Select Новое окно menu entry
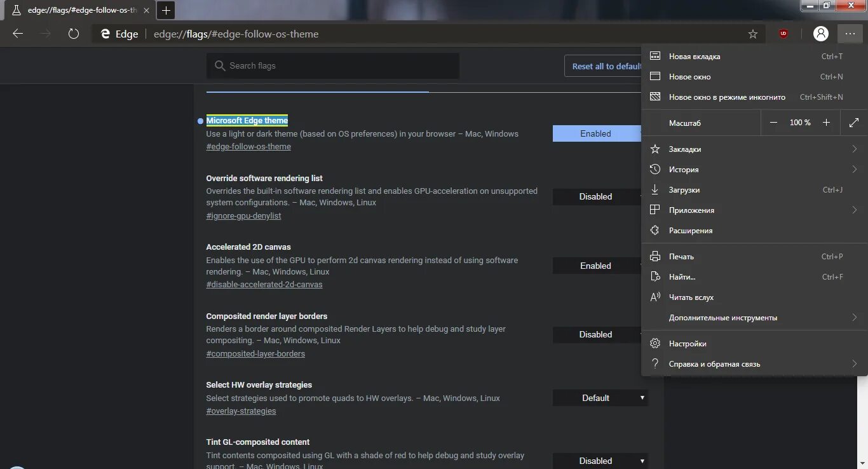 point(754,77)
